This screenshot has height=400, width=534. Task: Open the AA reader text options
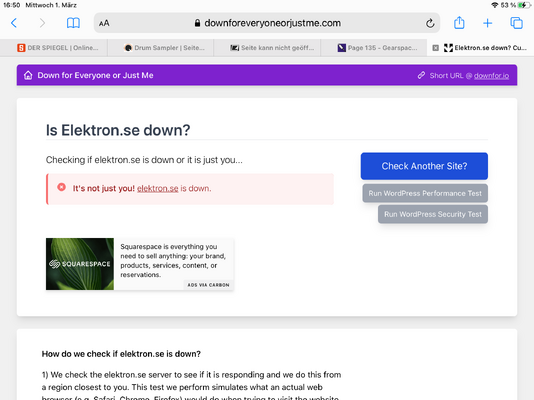click(x=104, y=23)
